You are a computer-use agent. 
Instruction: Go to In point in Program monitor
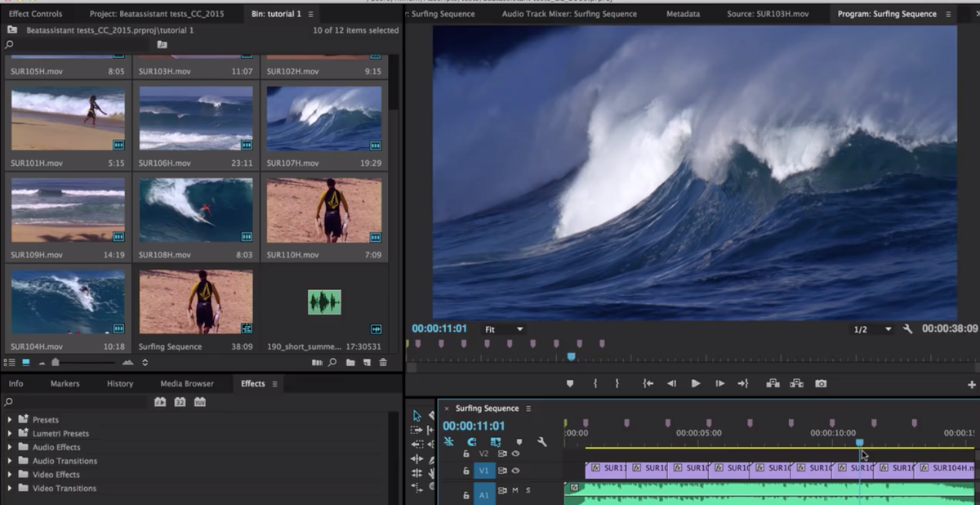coord(648,383)
